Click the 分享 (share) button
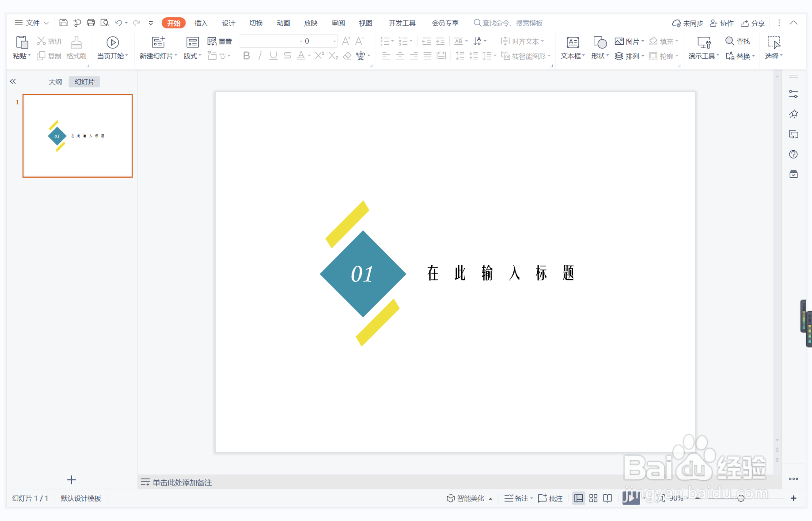The width and height of the screenshot is (812, 521). [753, 23]
